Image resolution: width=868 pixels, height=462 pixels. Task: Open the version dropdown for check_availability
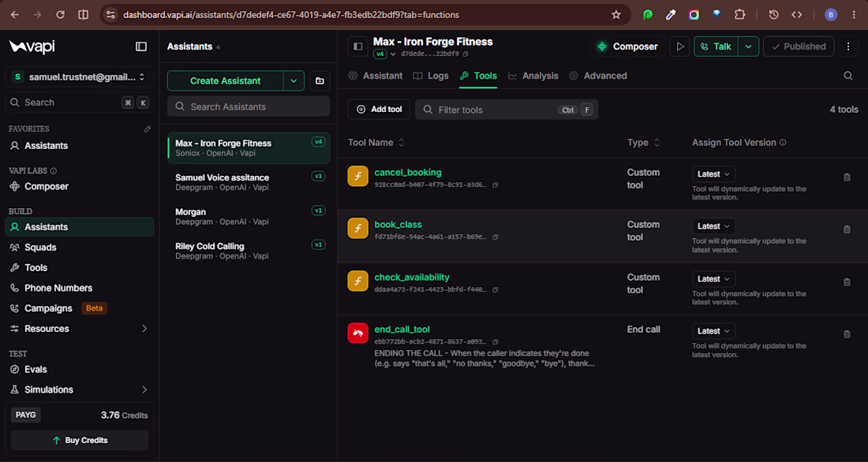713,279
